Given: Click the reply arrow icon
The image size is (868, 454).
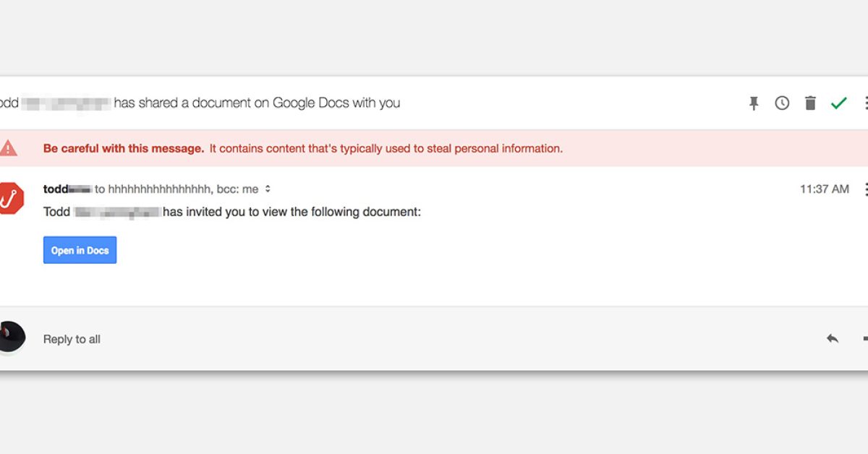Looking at the screenshot, I should [833, 338].
